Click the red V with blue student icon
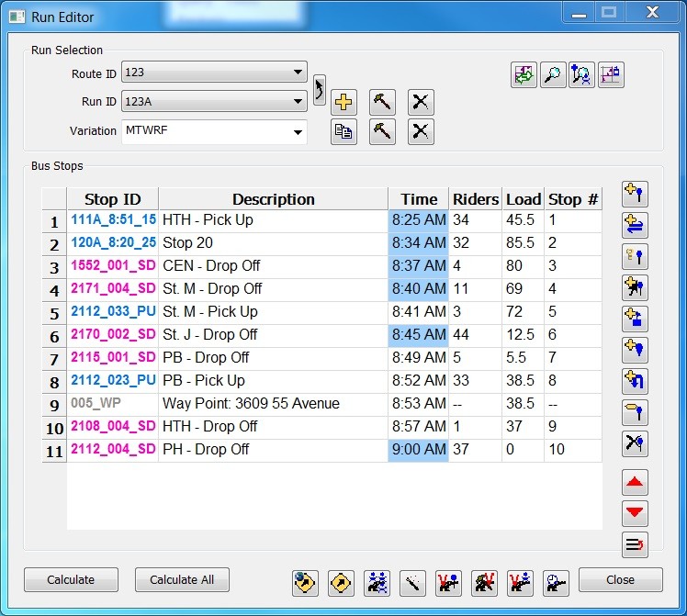This screenshot has width=687, height=616. [520, 583]
